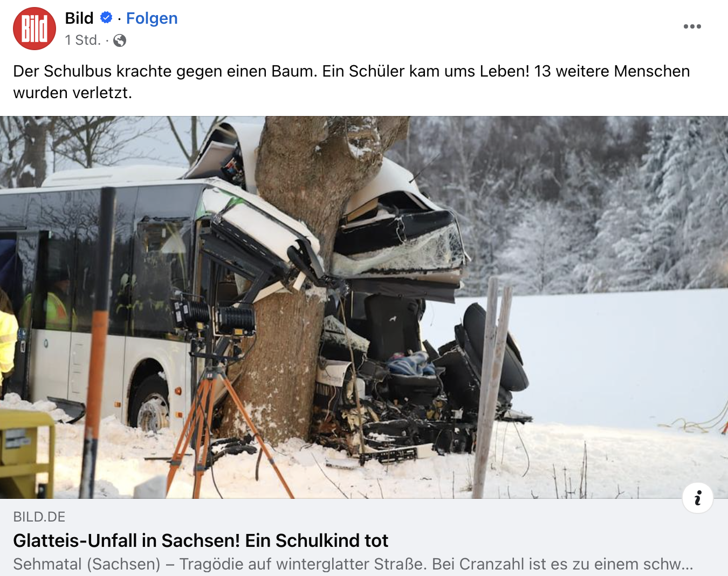Click the round info icon on photo
This screenshot has height=576, width=728.
point(698,497)
